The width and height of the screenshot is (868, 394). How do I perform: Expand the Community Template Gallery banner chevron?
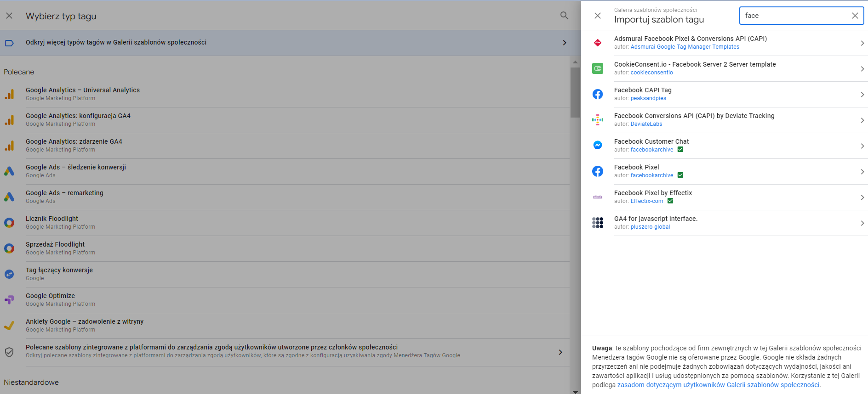(565, 43)
